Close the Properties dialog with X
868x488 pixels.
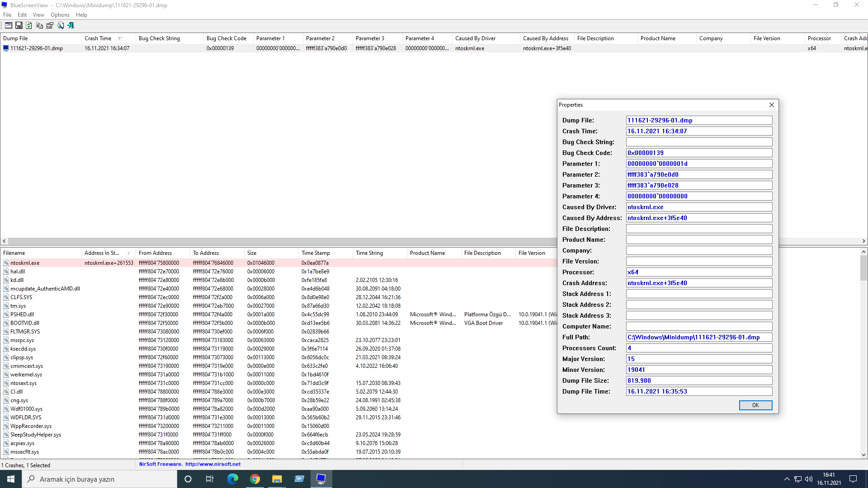tap(772, 105)
